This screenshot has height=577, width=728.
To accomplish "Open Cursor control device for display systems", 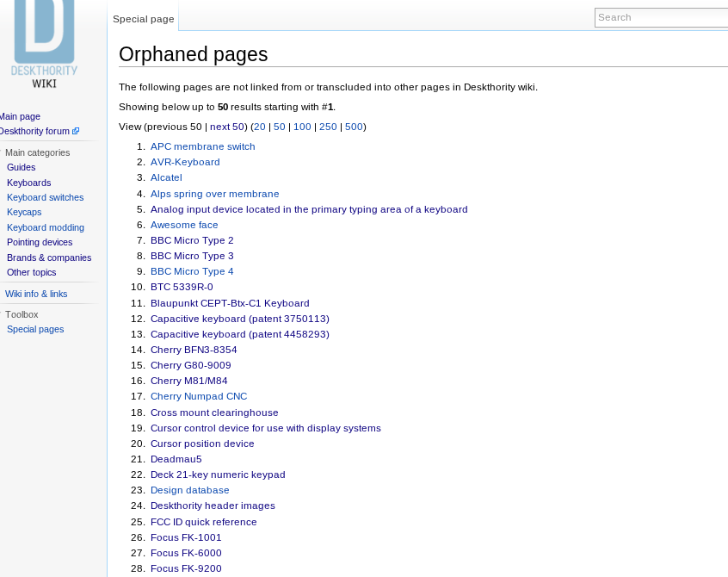I will coord(266,428).
